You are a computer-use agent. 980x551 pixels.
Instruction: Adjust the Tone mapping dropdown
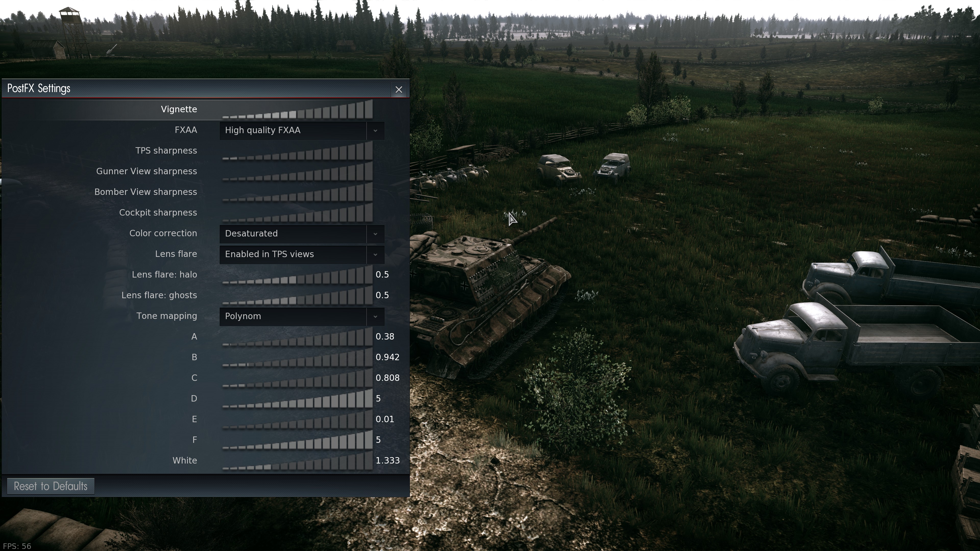point(300,316)
